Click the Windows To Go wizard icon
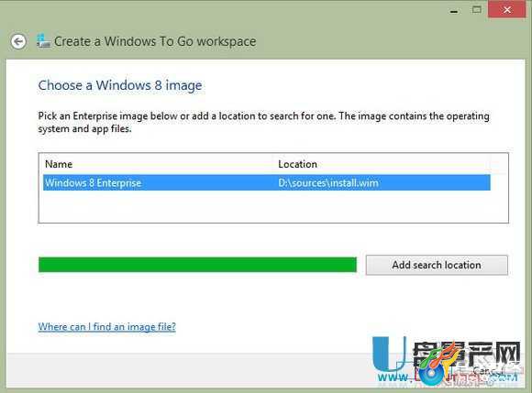 click(43, 41)
